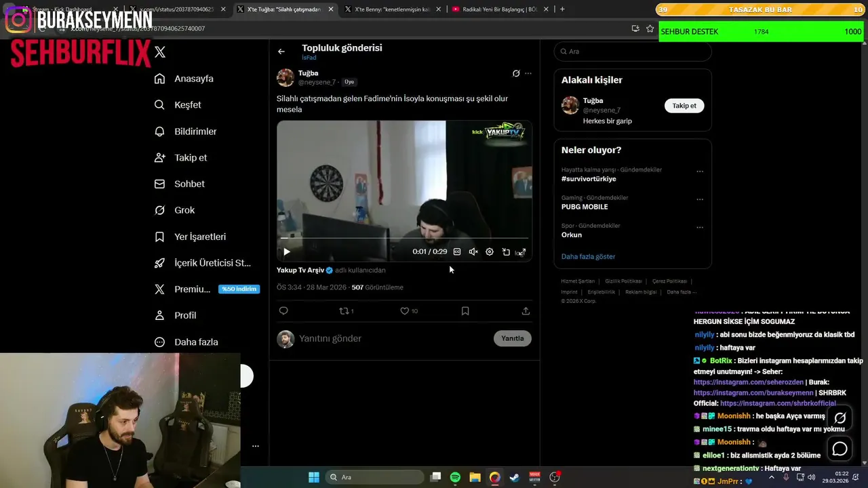Screen dimensions: 868x488
Task: Open video settings gear
Action: 490,251
